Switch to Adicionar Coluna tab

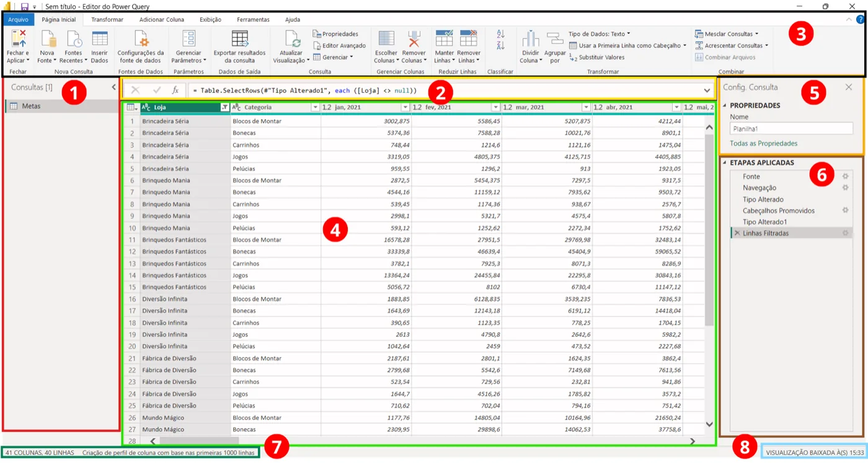click(x=161, y=20)
